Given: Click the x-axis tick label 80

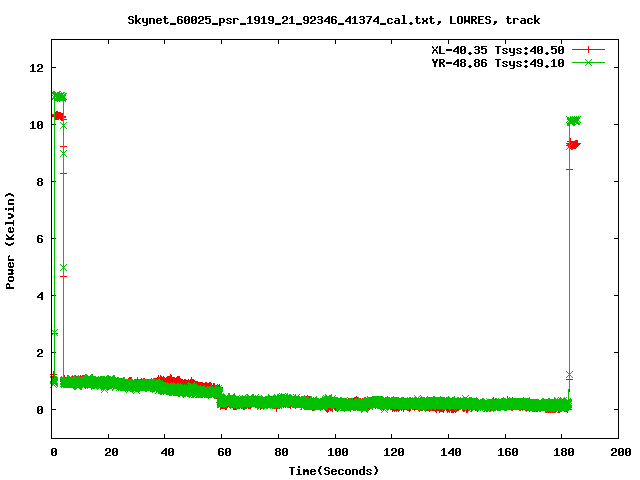Looking at the screenshot, I should (x=280, y=452).
